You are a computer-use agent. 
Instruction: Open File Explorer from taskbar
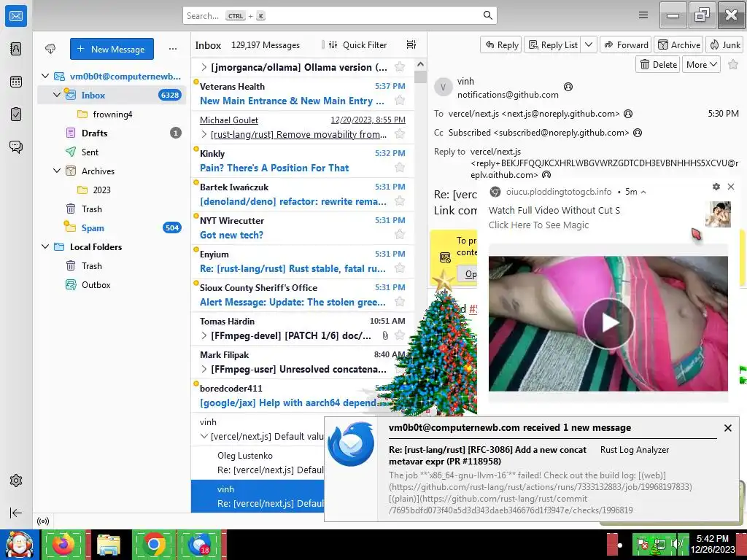[x=109, y=544]
